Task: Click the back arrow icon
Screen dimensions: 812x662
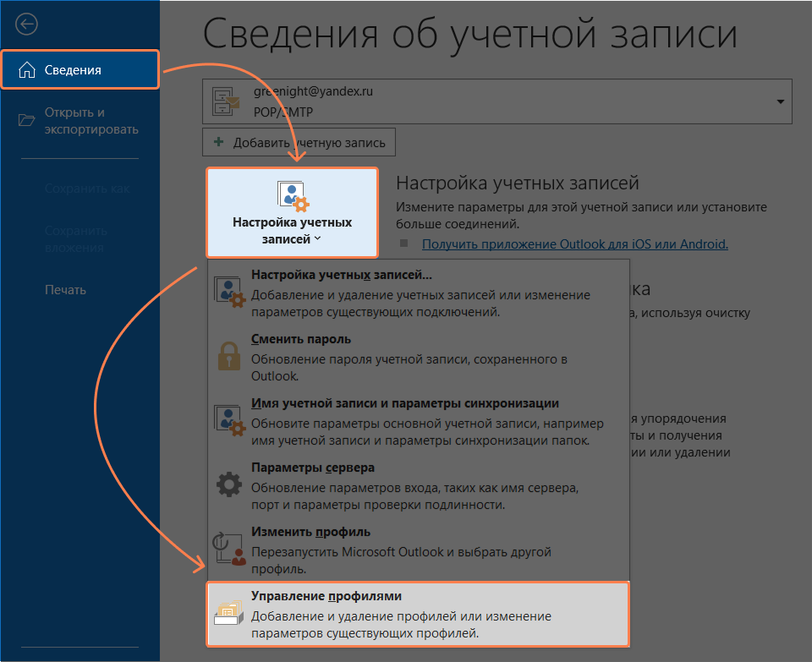Action: pyautogui.click(x=27, y=24)
